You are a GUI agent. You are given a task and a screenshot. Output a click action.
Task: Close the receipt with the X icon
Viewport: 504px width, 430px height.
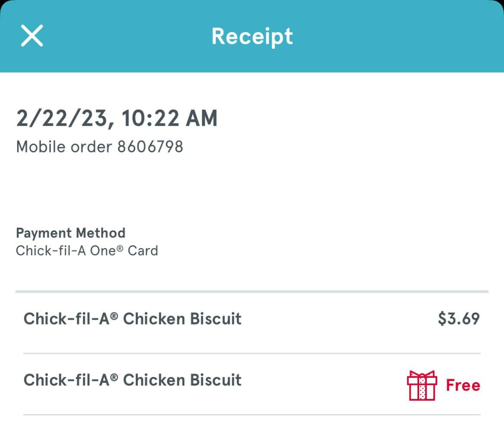pos(32,35)
